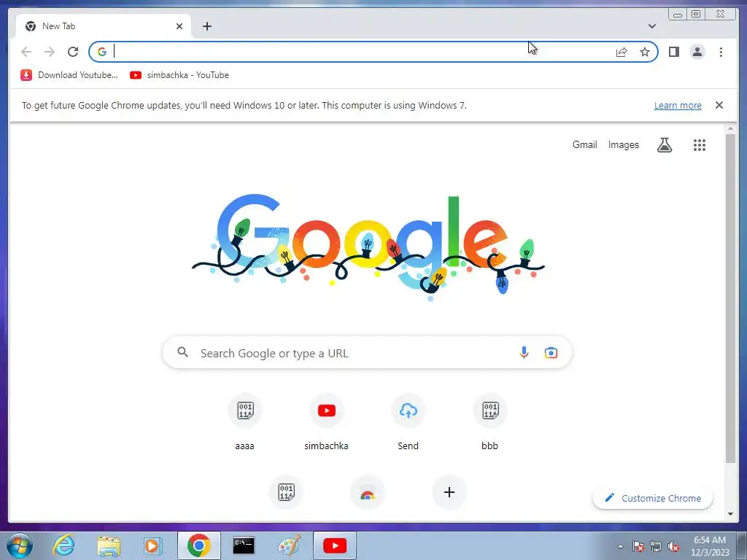Open Windows Explorer folder from taskbar
This screenshot has height=560, width=747.
click(109, 545)
